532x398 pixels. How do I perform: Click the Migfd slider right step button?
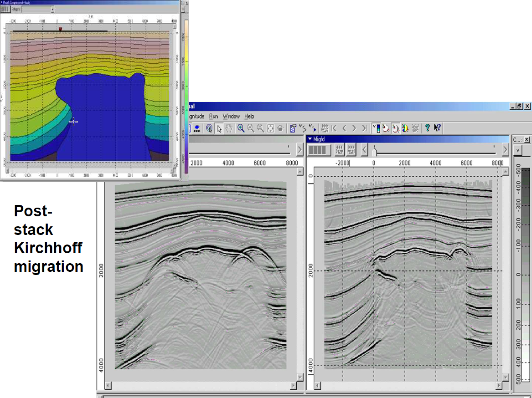tap(505, 149)
